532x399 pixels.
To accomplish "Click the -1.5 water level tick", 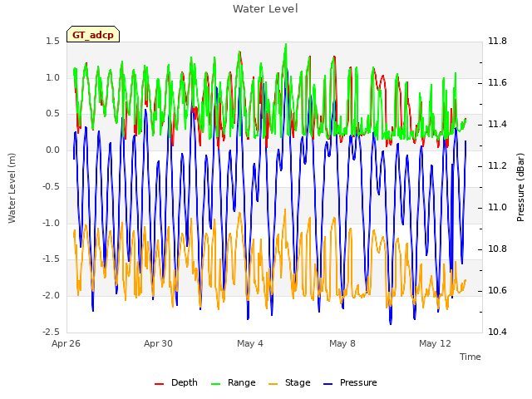I will tap(51, 259).
